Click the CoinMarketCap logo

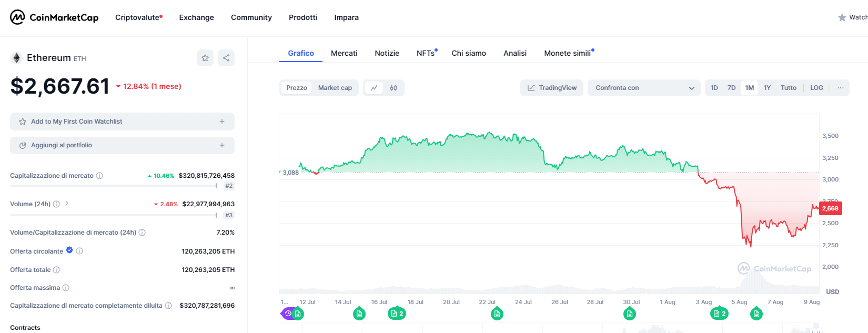[54, 17]
